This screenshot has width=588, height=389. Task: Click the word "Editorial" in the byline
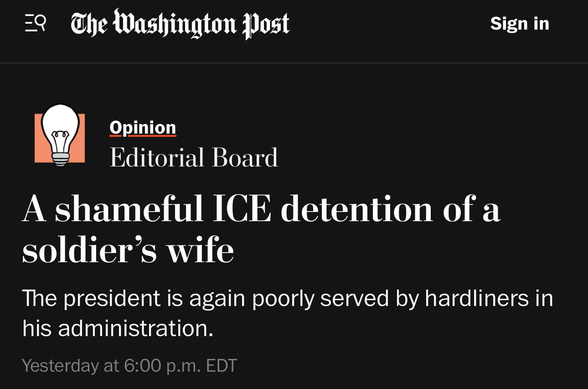(157, 158)
